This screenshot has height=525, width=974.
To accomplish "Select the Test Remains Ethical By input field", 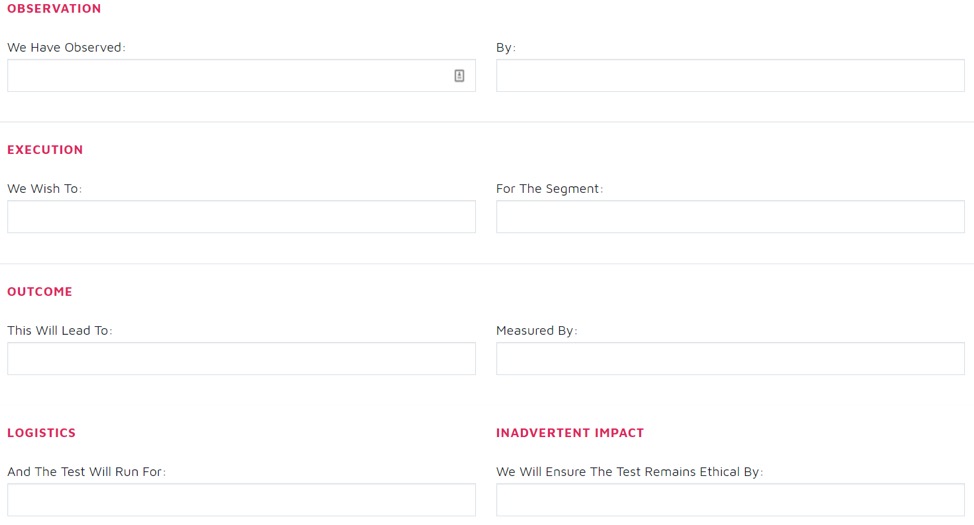I will (x=730, y=500).
